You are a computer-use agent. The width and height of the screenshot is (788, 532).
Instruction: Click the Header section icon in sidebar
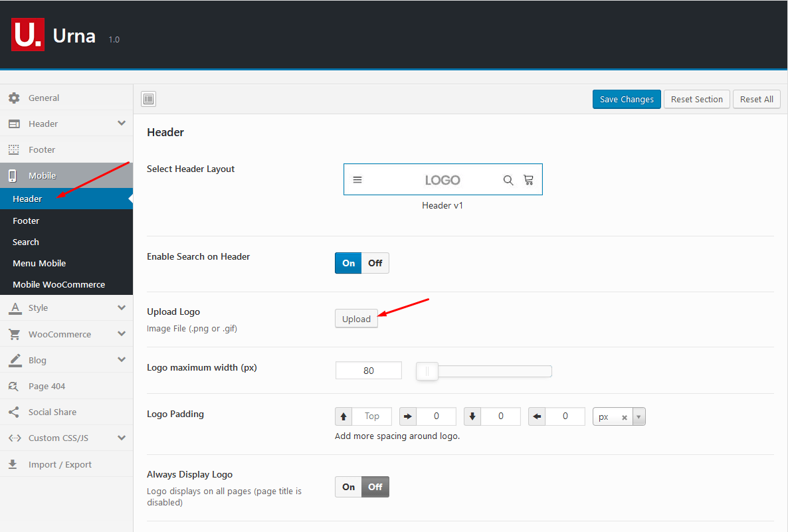(x=14, y=124)
